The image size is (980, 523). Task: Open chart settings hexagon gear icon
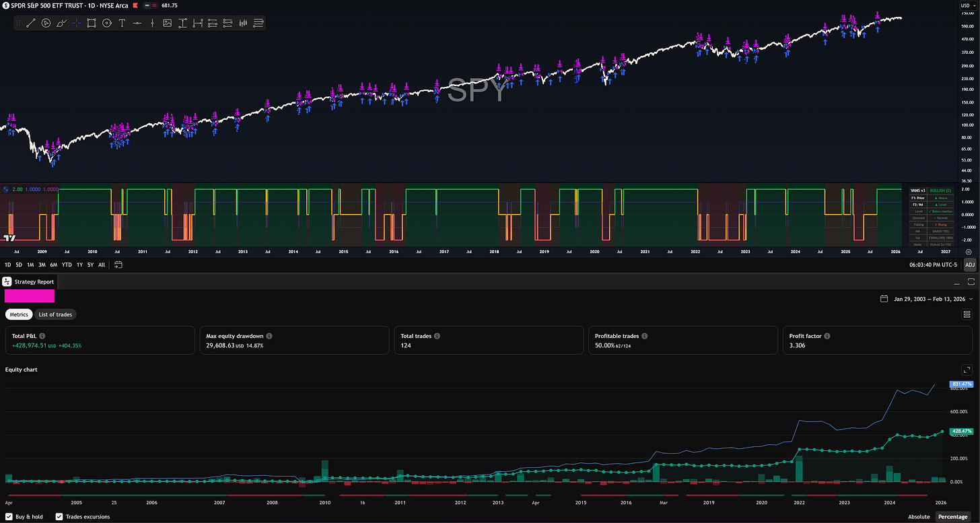click(969, 252)
